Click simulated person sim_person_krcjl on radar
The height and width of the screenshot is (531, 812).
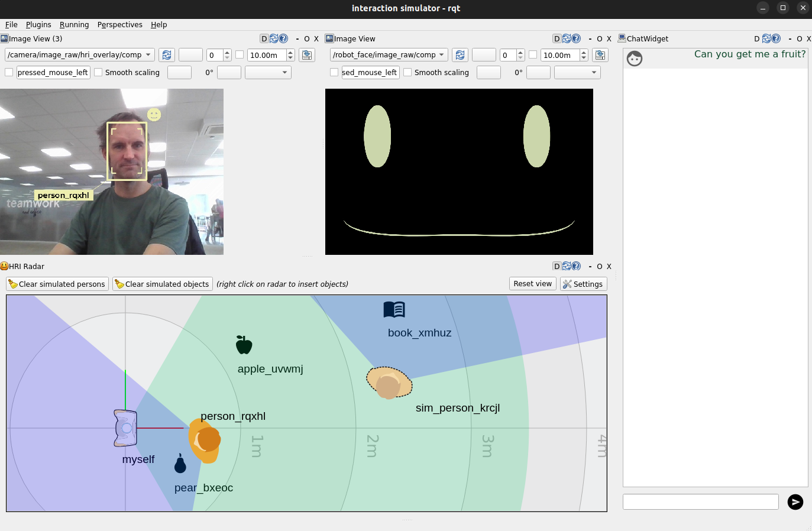pos(389,383)
